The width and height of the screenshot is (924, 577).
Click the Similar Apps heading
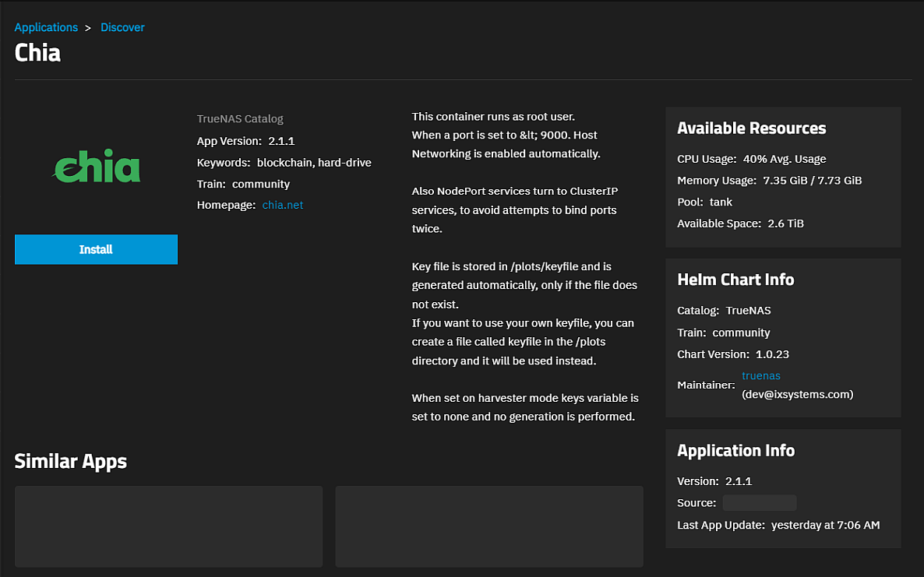pyautogui.click(x=71, y=461)
